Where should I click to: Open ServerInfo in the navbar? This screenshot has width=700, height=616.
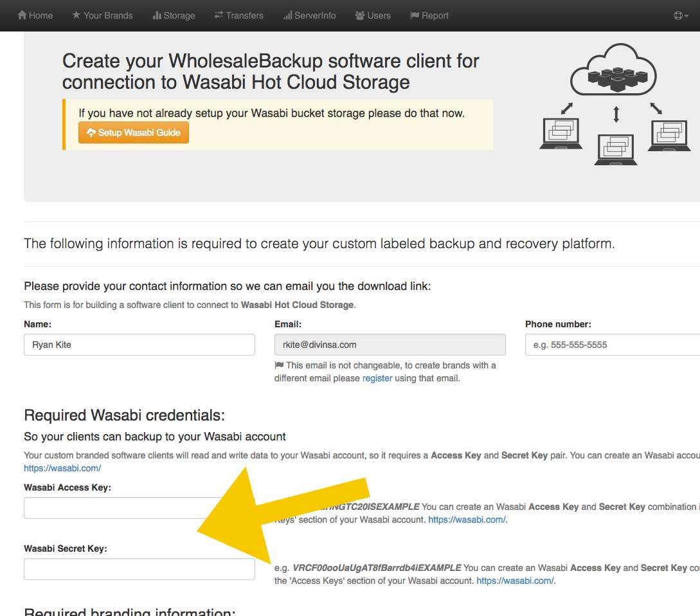pyautogui.click(x=309, y=15)
